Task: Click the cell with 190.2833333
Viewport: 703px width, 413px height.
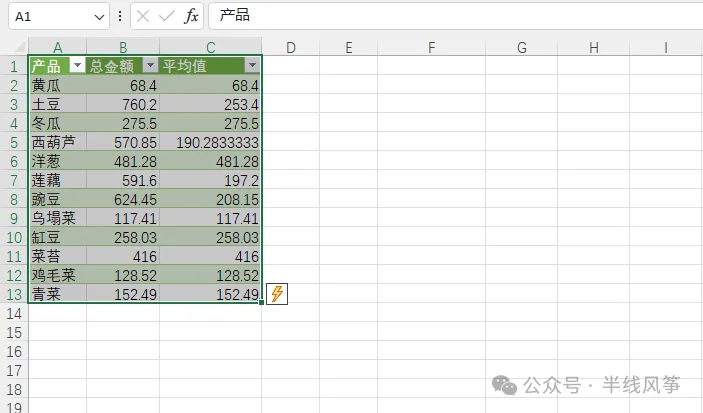Action: pos(210,142)
